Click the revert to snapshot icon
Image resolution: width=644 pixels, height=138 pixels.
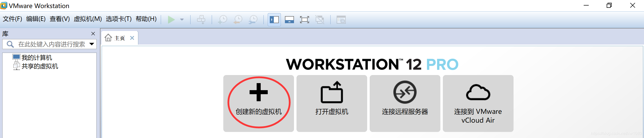pos(238,19)
